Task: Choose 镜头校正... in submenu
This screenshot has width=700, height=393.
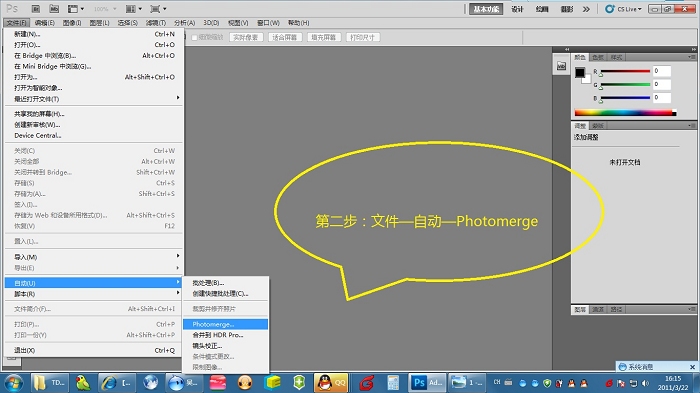Action: 225,346
